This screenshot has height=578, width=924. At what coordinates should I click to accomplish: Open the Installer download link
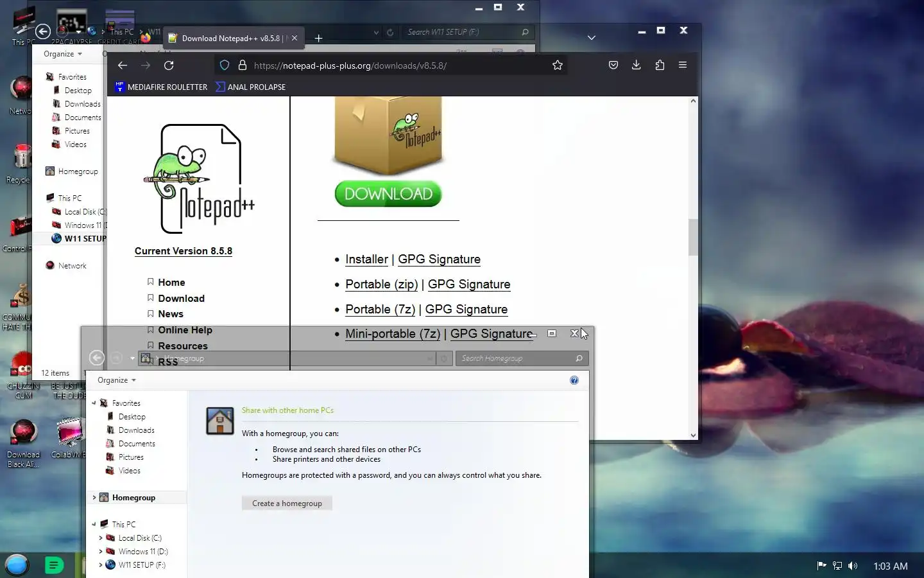pos(366,259)
